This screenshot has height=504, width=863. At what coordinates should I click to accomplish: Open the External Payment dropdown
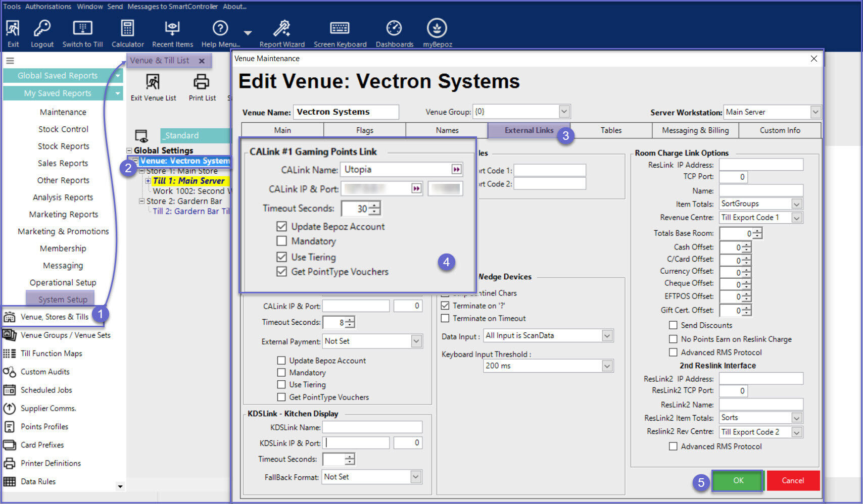pos(416,341)
